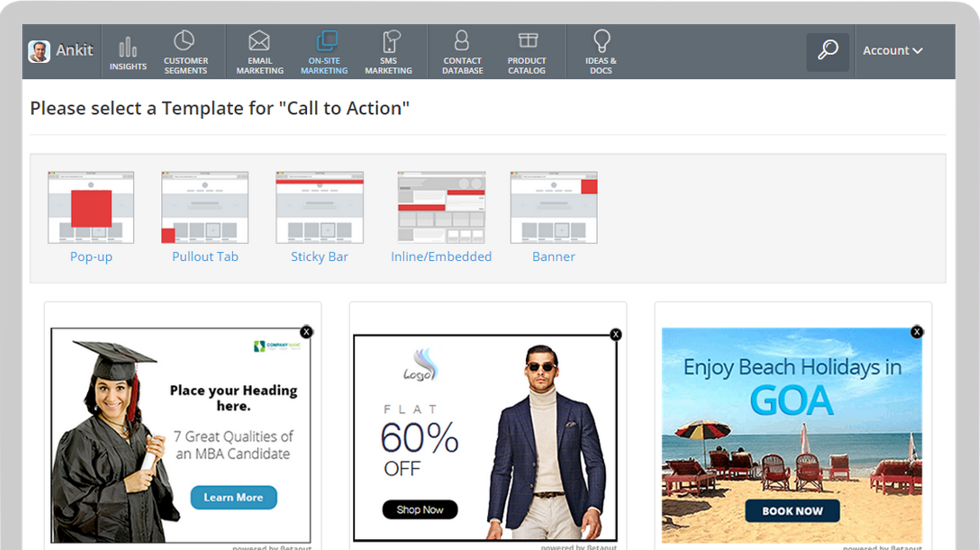Expand the Account dropdown
Viewport: 980px width, 550px height.
(x=893, y=51)
